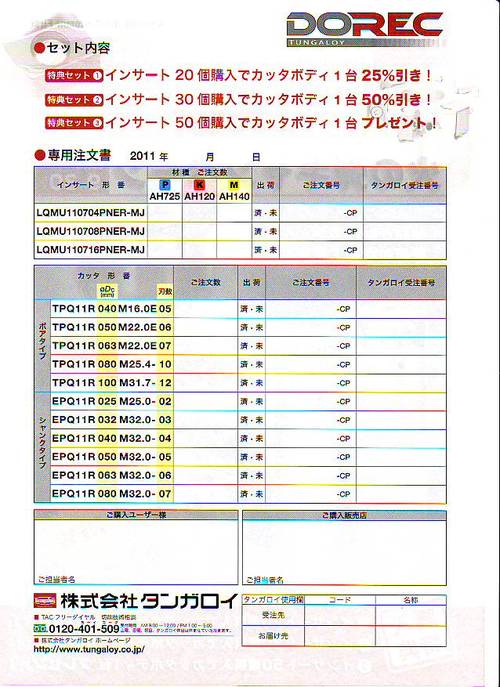Image resolution: width=500 pixels, height=687 pixels.
Task: Click AH140 quantity cell for LQMU110716PNER-MJ
Action: click(x=234, y=250)
